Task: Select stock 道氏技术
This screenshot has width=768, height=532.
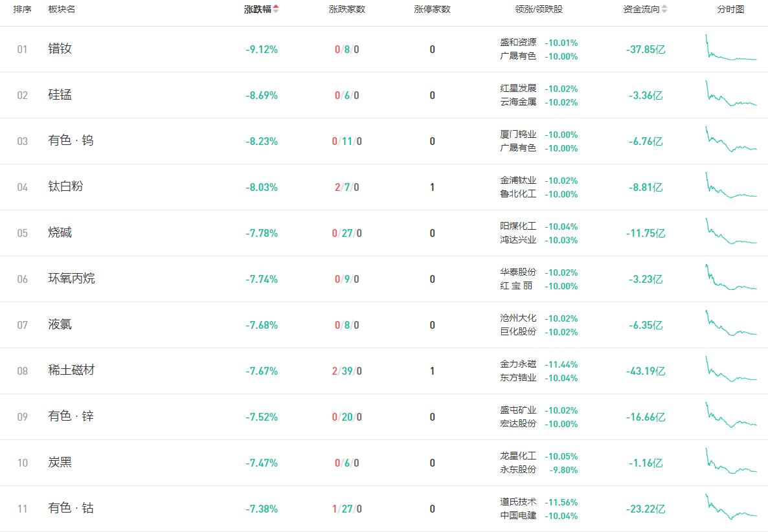Action: (518, 503)
